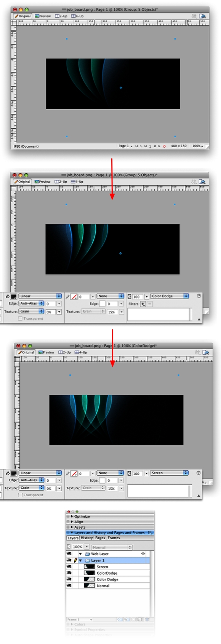Select Layers tab
This screenshot has height=644, width=221.
pyautogui.click(x=73, y=538)
